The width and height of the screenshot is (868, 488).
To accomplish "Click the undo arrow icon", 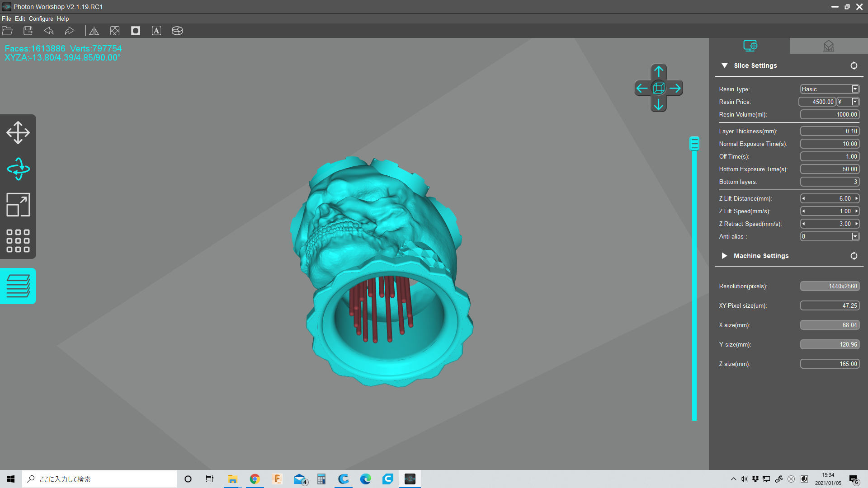I will (x=49, y=31).
